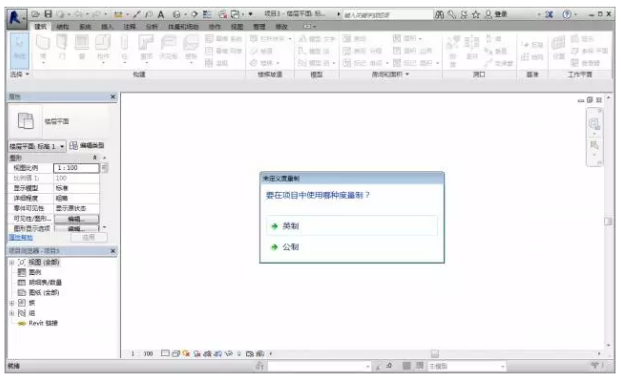Open the 选择 dropdown below Modify
This screenshot has height=376, width=621.
pyautogui.click(x=19, y=74)
